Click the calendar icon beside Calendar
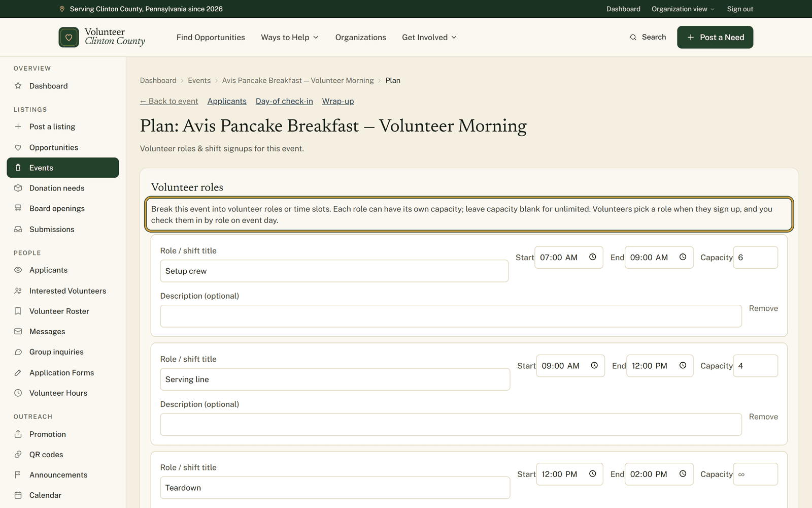812x508 pixels. [x=18, y=495]
